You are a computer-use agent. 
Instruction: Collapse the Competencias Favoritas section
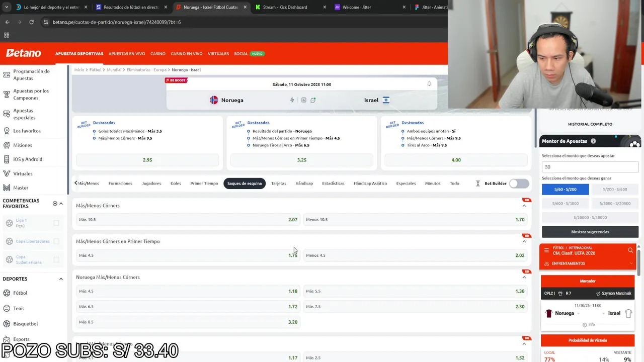coord(61,204)
